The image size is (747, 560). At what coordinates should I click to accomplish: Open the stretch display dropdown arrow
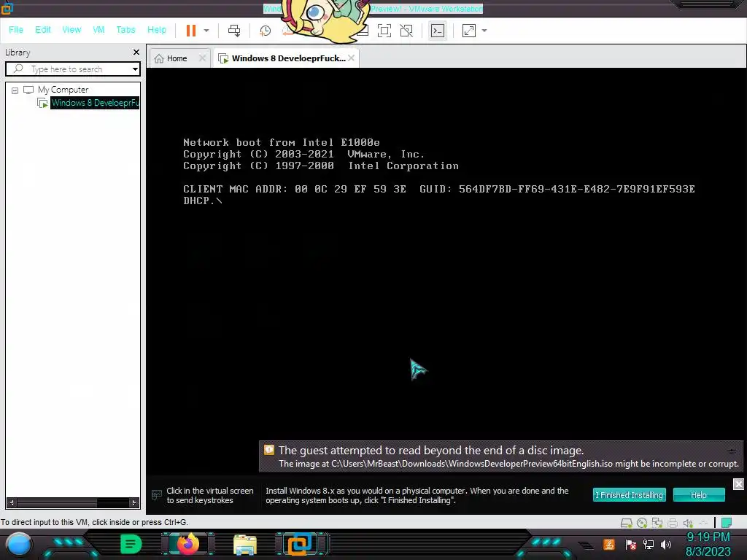pyautogui.click(x=484, y=31)
